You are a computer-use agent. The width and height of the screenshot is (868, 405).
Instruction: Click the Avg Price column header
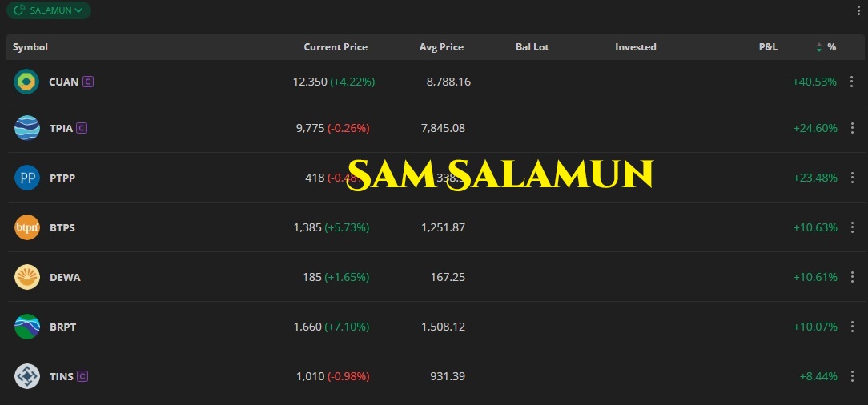(441, 47)
